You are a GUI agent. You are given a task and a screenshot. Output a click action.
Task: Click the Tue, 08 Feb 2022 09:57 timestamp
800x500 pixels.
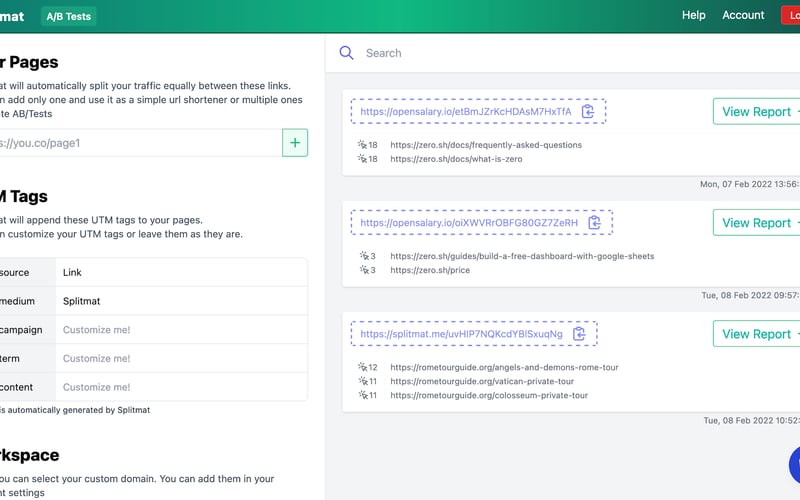tap(751, 295)
